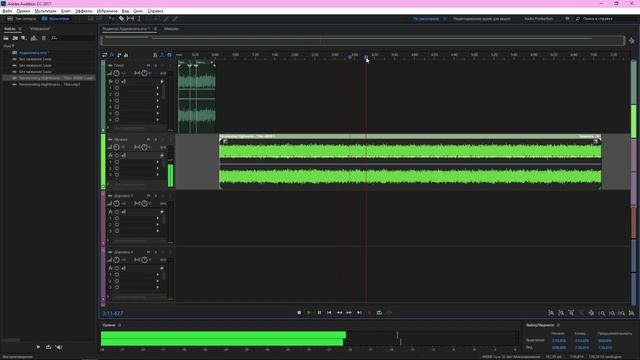Click Insert into Multitrack icon in Files panel
The height and width of the screenshot is (360, 640).
pyautogui.click(x=34, y=38)
